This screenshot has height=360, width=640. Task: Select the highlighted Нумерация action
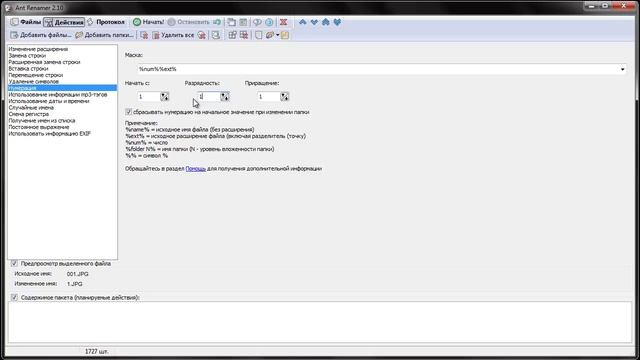(x=62, y=88)
